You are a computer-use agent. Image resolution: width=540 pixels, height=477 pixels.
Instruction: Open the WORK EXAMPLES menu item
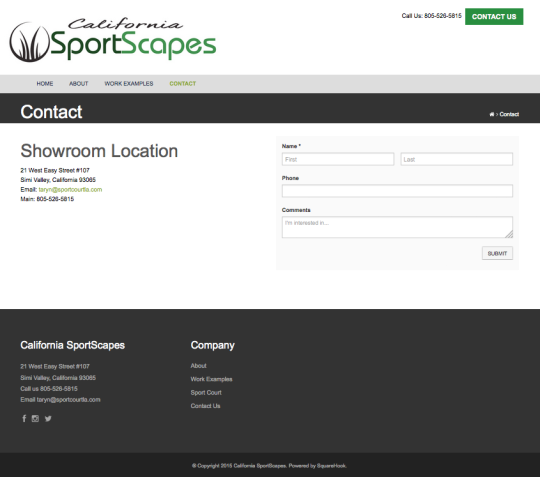129,84
